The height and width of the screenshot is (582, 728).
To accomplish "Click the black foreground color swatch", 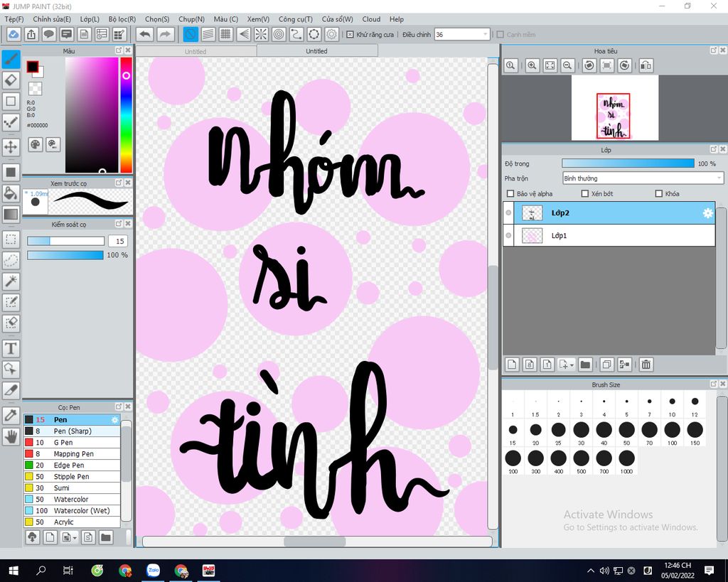I will click(32, 67).
